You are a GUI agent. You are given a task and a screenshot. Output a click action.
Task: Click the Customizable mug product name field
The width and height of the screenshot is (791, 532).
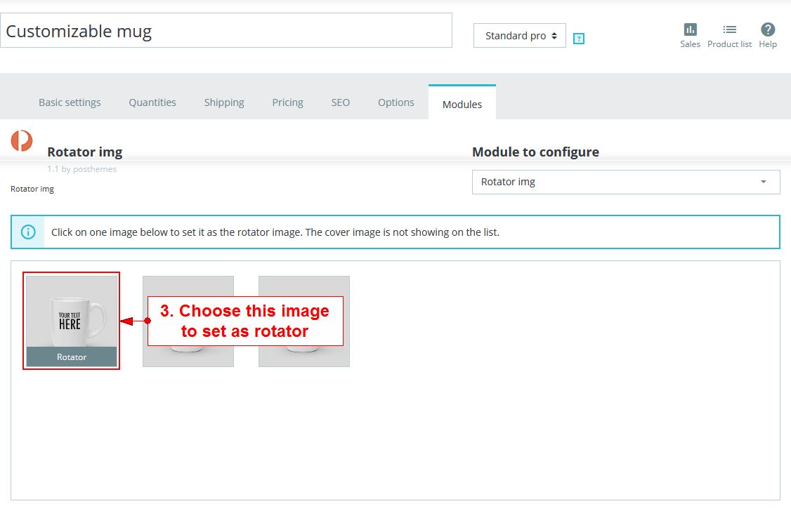[x=225, y=31]
